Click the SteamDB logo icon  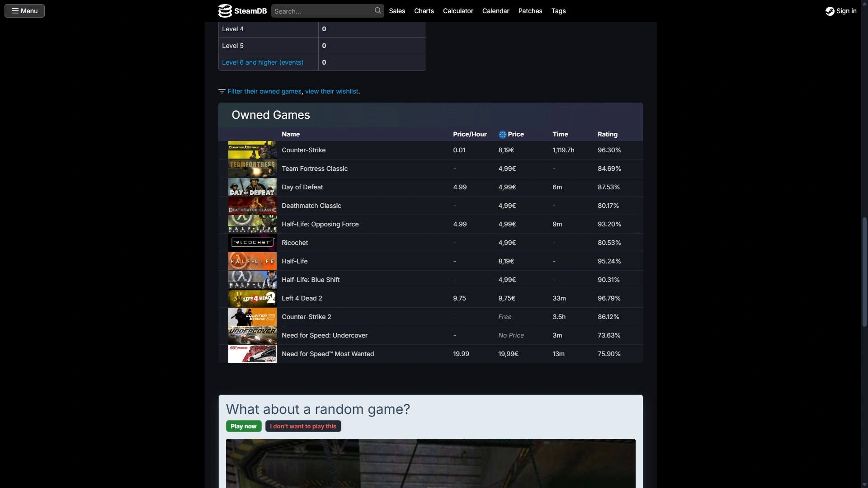pyautogui.click(x=225, y=11)
